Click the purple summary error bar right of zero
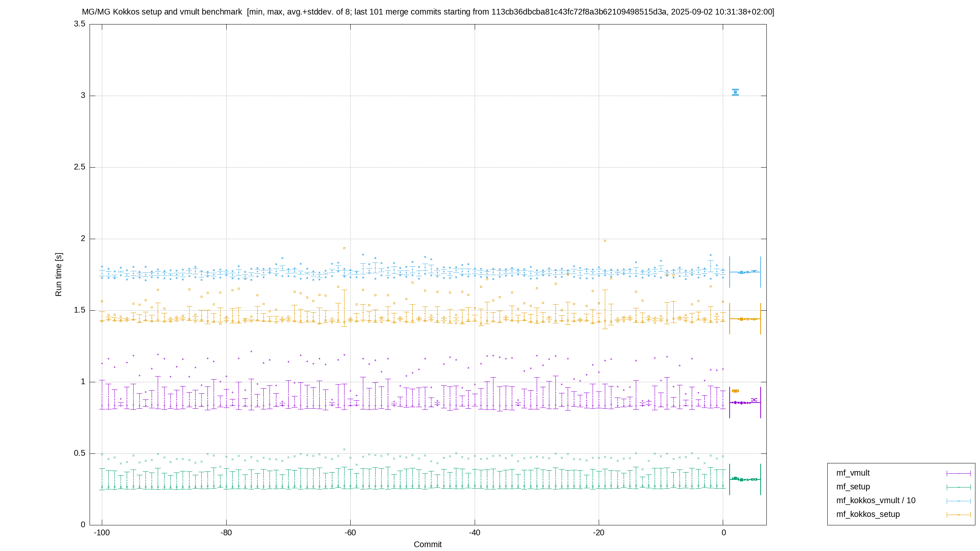The width and height of the screenshot is (980, 551). click(745, 403)
